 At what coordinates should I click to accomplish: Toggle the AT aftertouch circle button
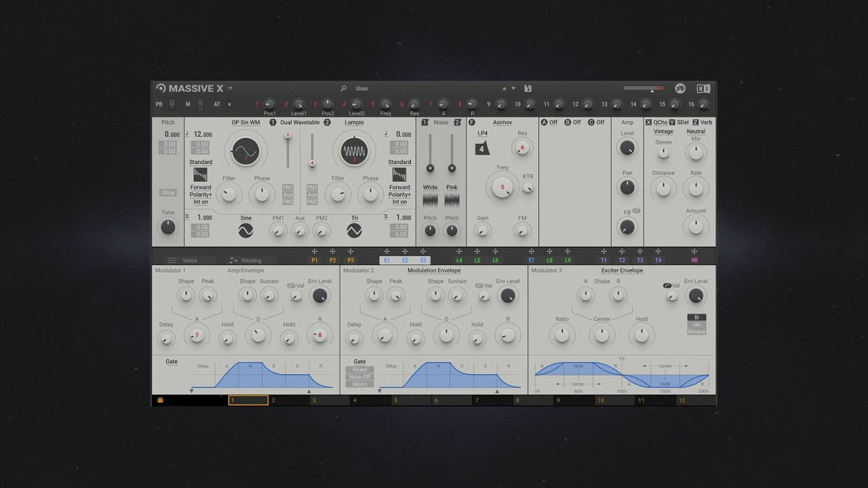(229, 104)
